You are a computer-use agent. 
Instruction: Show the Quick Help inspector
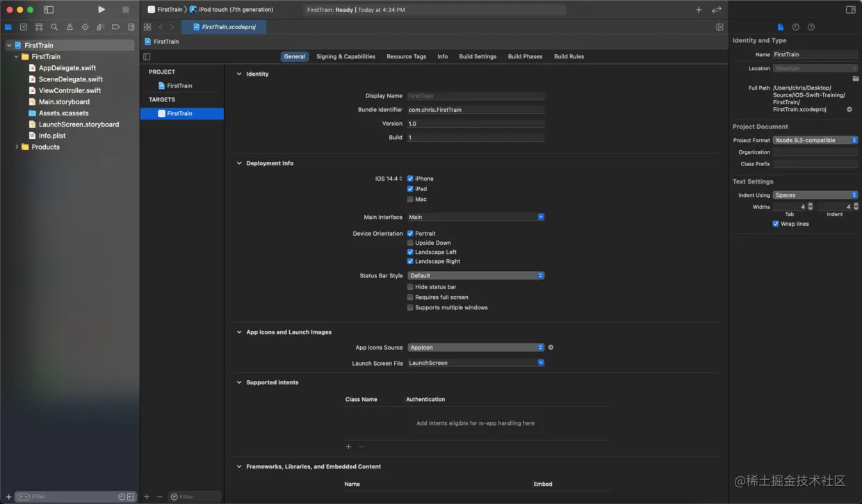click(x=811, y=27)
